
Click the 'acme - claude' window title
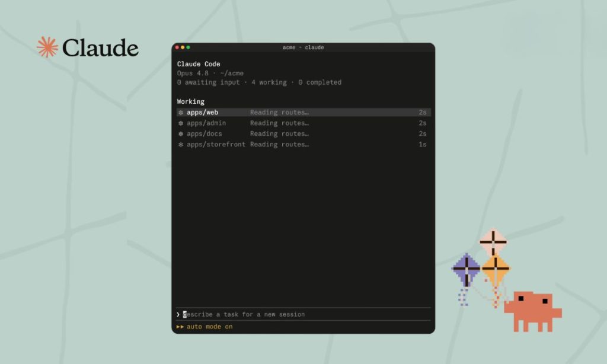pyautogui.click(x=303, y=47)
